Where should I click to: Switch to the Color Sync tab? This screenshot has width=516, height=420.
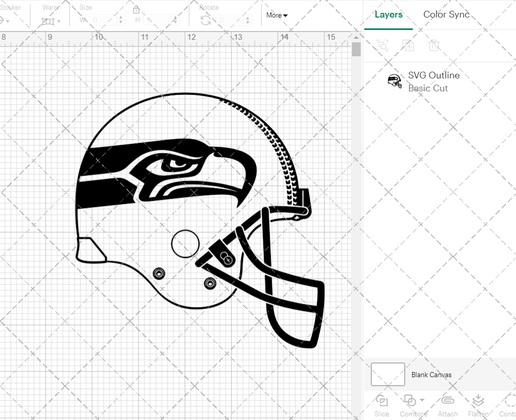446,14
